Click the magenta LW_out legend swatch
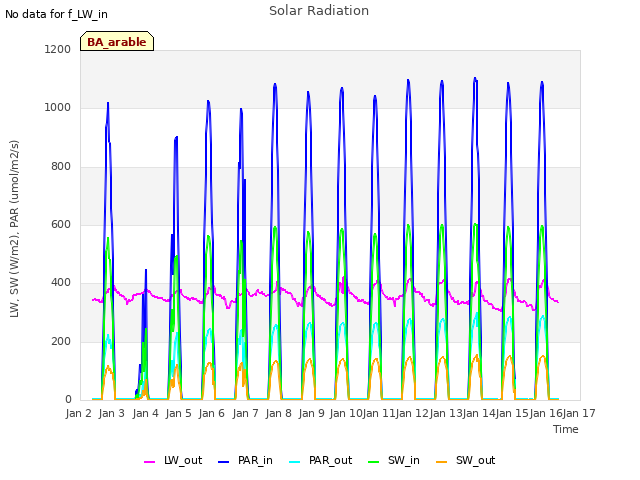640x480 pixels. tap(149, 462)
